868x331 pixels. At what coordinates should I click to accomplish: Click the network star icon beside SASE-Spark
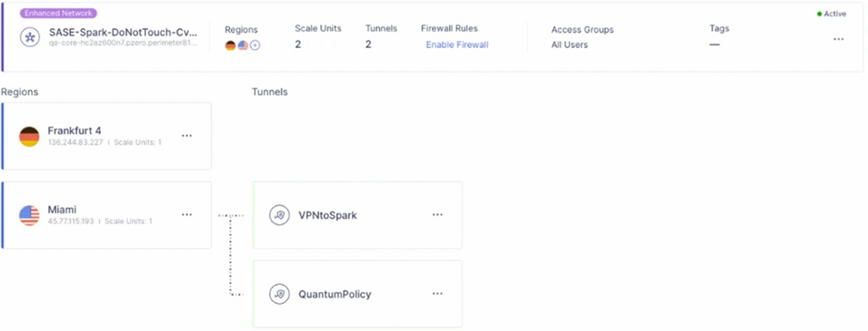point(30,37)
